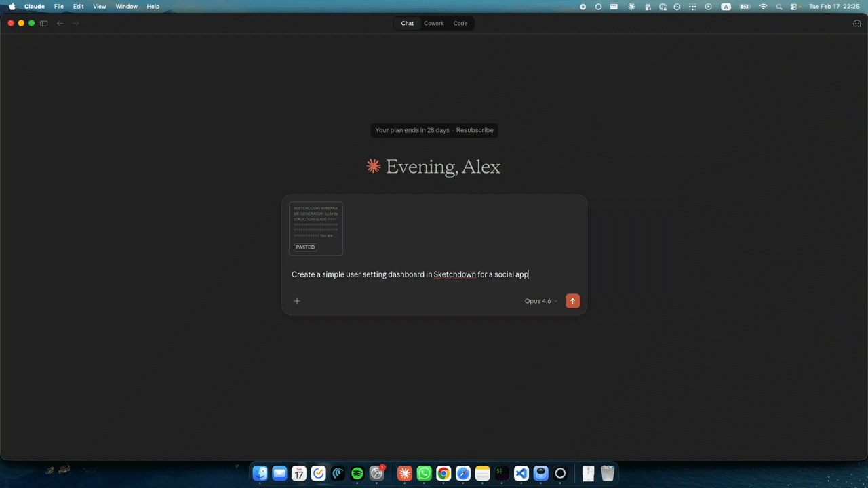Open the Window menu
The image size is (868, 488).
click(x=126, y=6)
